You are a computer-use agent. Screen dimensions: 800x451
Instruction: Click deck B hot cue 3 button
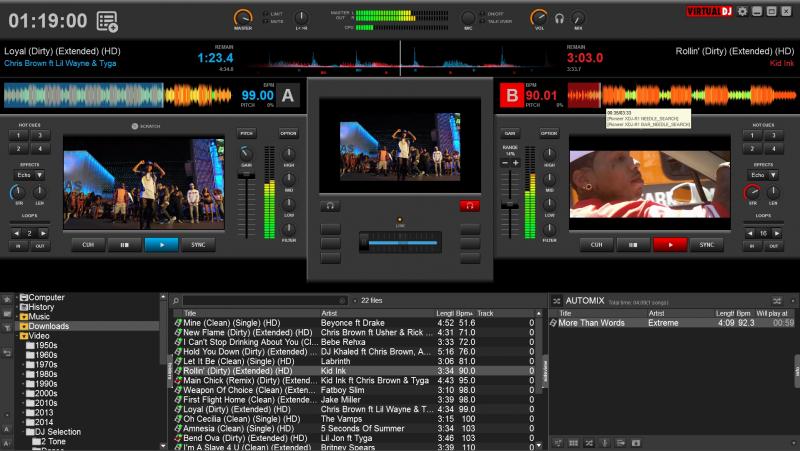(773, 135)
